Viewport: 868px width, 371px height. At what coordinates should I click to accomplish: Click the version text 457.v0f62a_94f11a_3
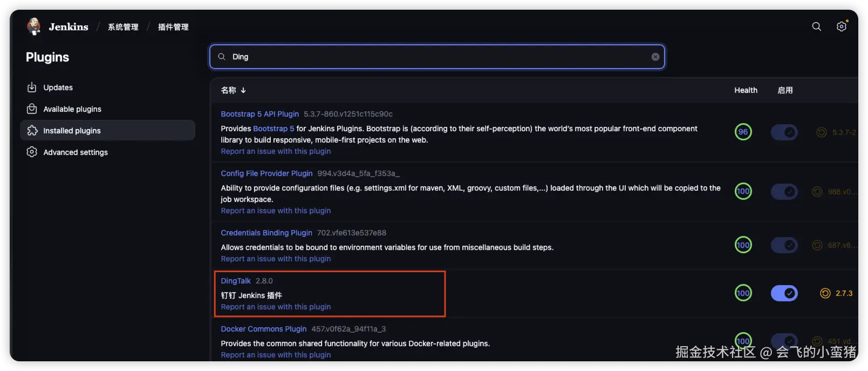point(348,329)
